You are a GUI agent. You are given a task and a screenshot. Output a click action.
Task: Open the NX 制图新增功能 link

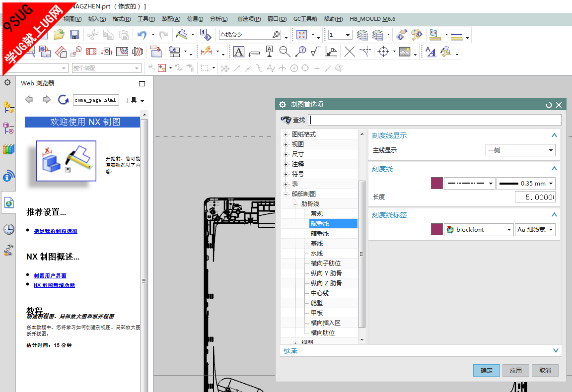(x=54, y=285)
